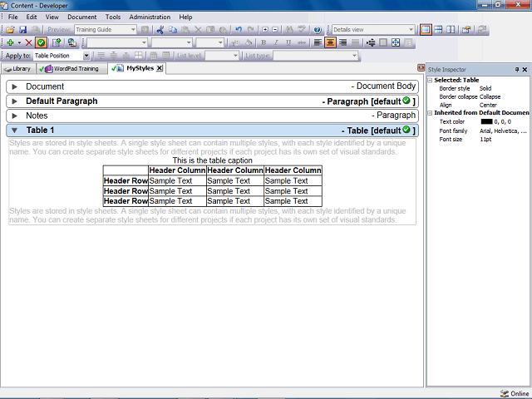Toggle the green checkmark default style button
The height and width of the screenshot is (399, 532).
tap(41, 42)
